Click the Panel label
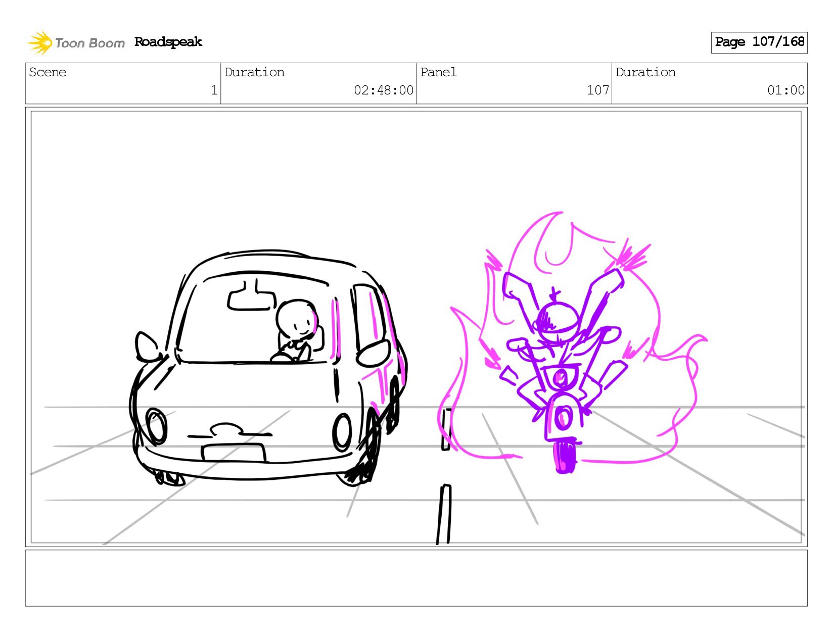 click(438, 72)
